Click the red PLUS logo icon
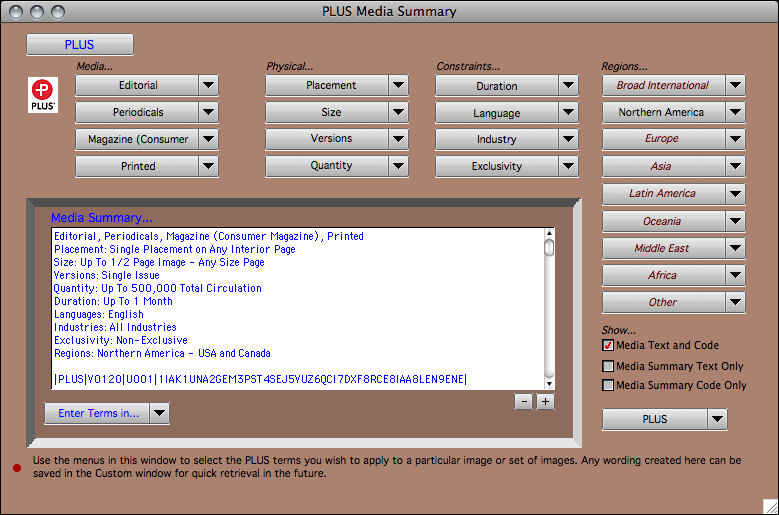779x515 pixels. click(43, 92)
